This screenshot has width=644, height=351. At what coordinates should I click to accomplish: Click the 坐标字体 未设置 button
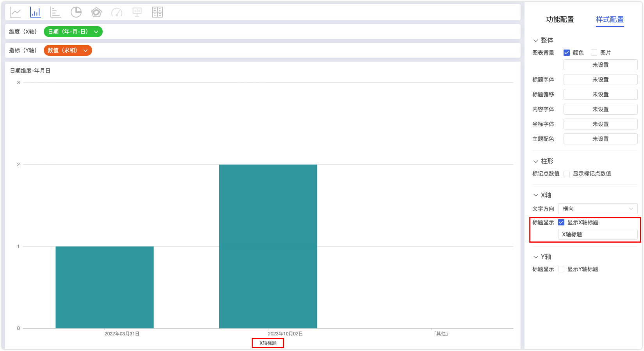tap(600, 124)
